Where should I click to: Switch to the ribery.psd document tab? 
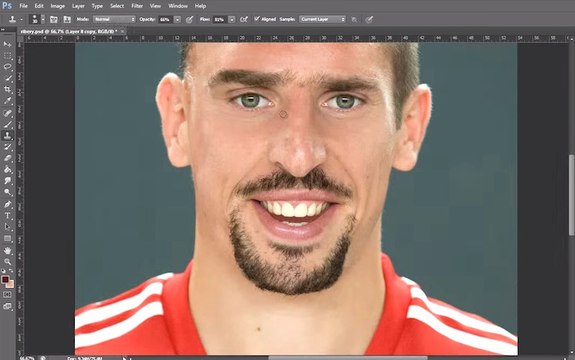tap(69, 32)
